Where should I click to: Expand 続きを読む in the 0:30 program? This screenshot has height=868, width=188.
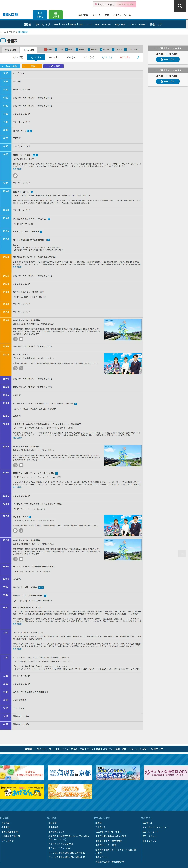(x=17, y=624)
